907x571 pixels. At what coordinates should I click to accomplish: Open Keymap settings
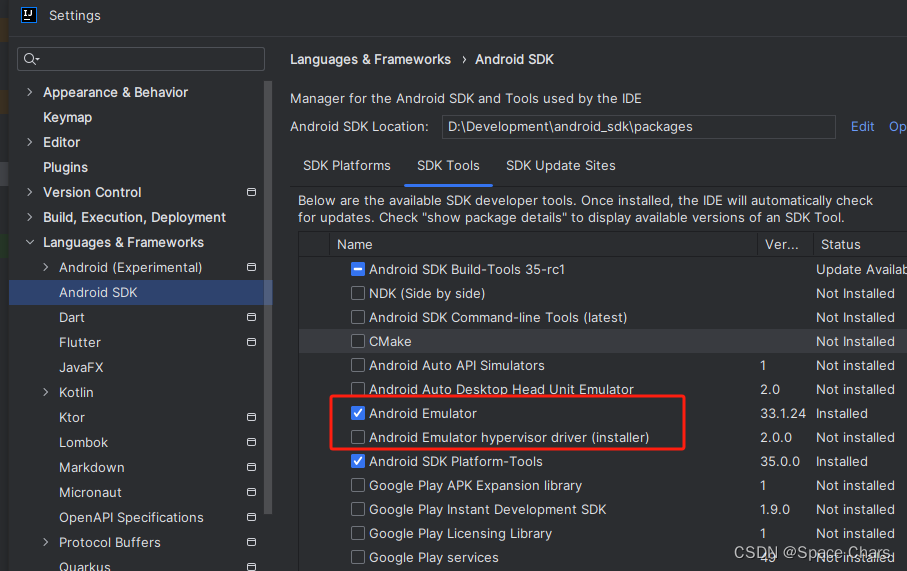pyautogui.click(x=68, y=117)
